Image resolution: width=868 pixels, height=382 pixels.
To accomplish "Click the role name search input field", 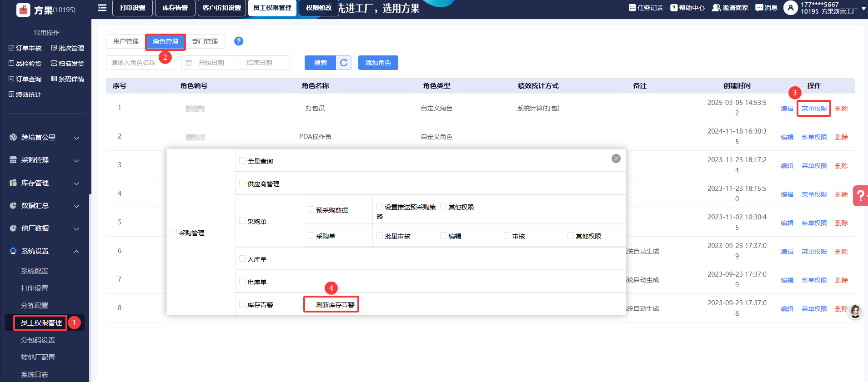I will (x=140, y=63).
